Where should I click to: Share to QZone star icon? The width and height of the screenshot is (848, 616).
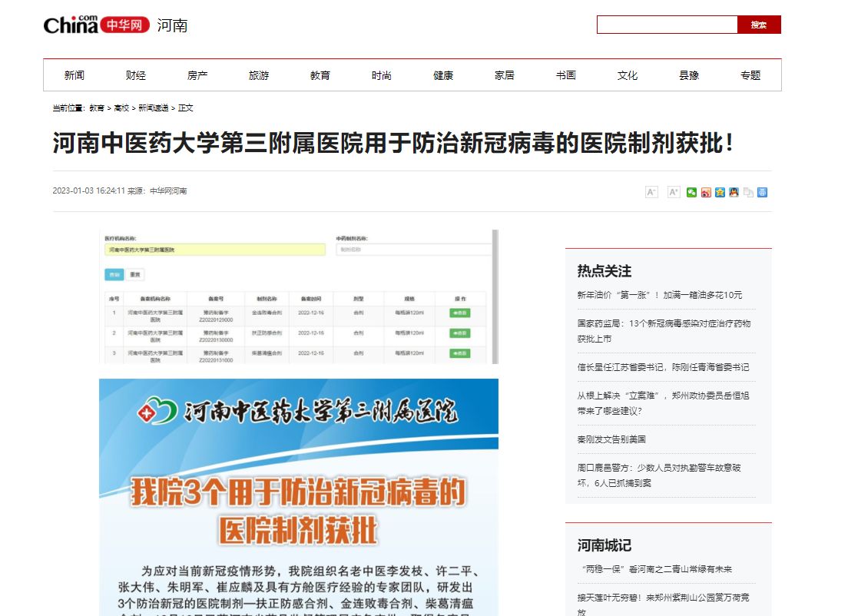coord(720,192)
